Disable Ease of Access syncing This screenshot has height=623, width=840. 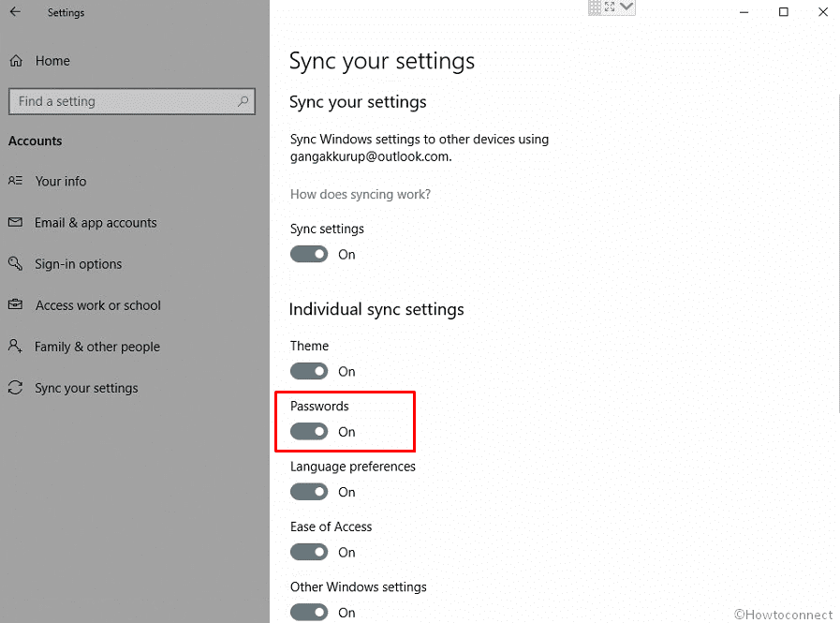[309, 552]
